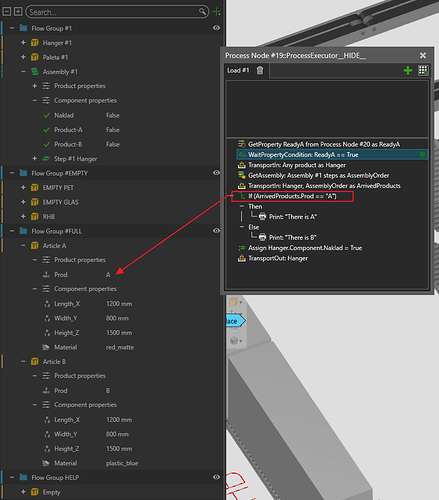Click Article B product icon
This screenshot has height=500, width=439.
pos(35,362)
